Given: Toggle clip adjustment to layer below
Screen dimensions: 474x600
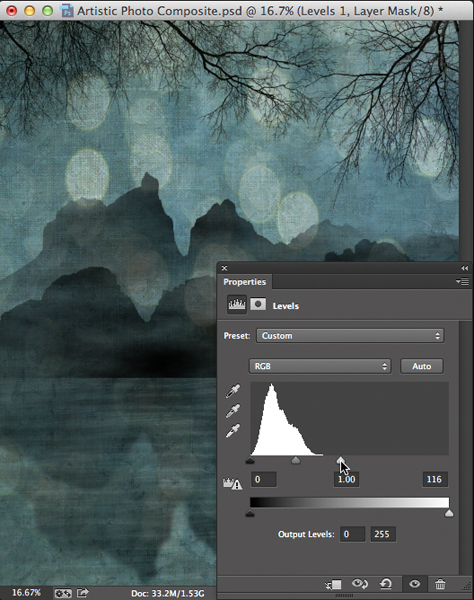Looking at the screenshot, I should pos(334,584).
